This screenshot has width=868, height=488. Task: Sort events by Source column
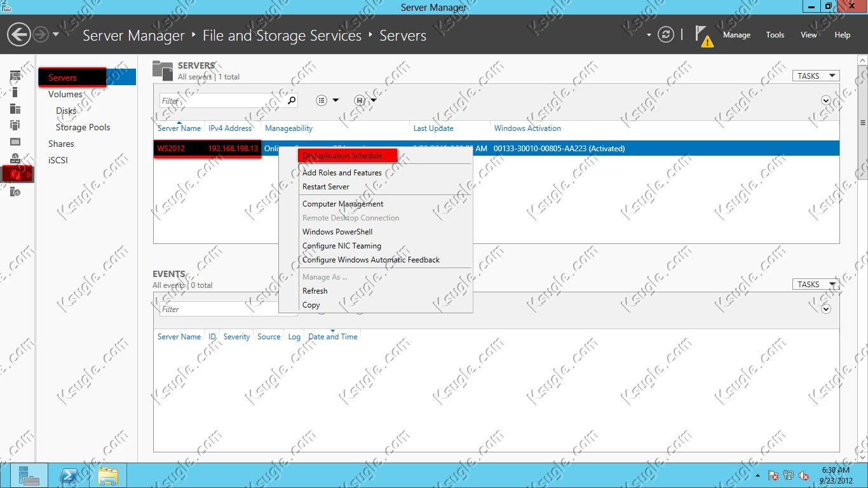[269, 337]
